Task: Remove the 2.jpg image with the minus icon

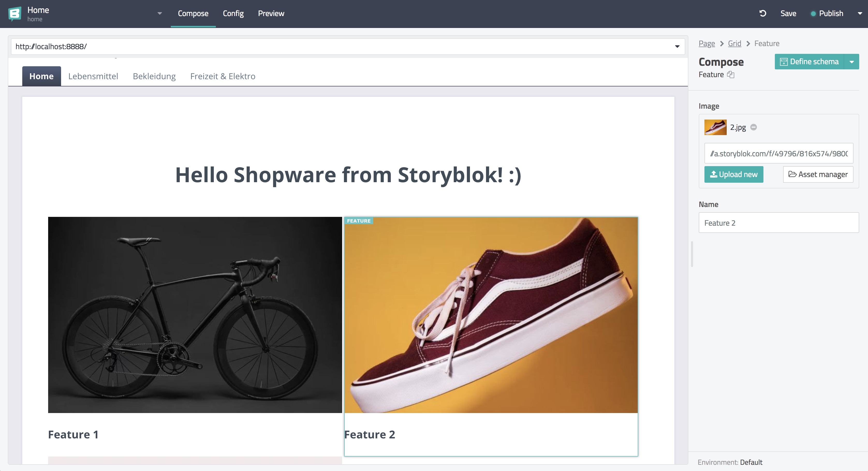Action: coord(754,127)
